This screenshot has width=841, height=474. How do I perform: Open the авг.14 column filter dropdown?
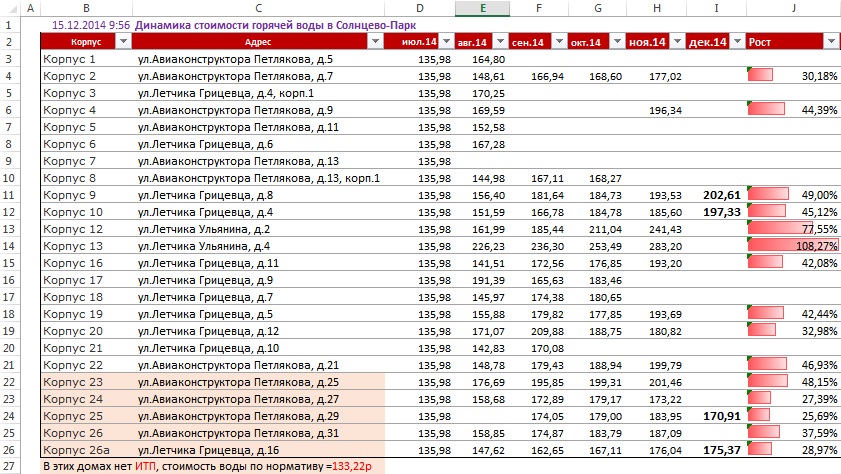coord(500,41)
